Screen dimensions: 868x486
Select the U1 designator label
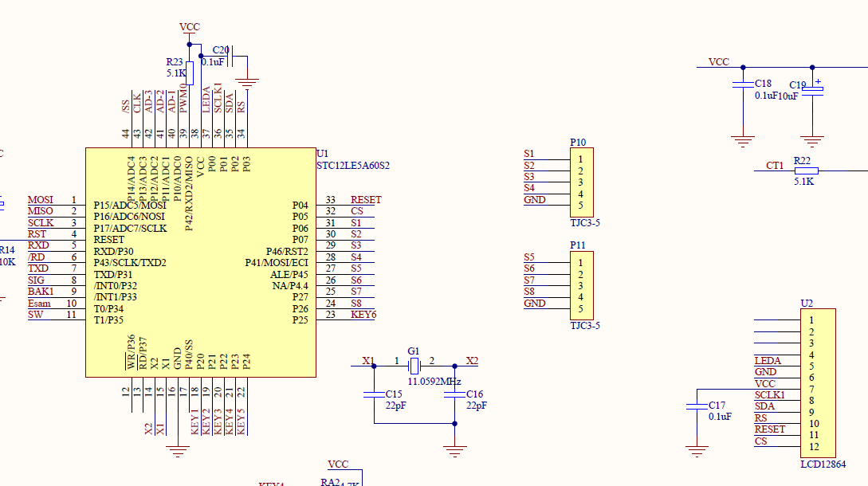[323, 153]
